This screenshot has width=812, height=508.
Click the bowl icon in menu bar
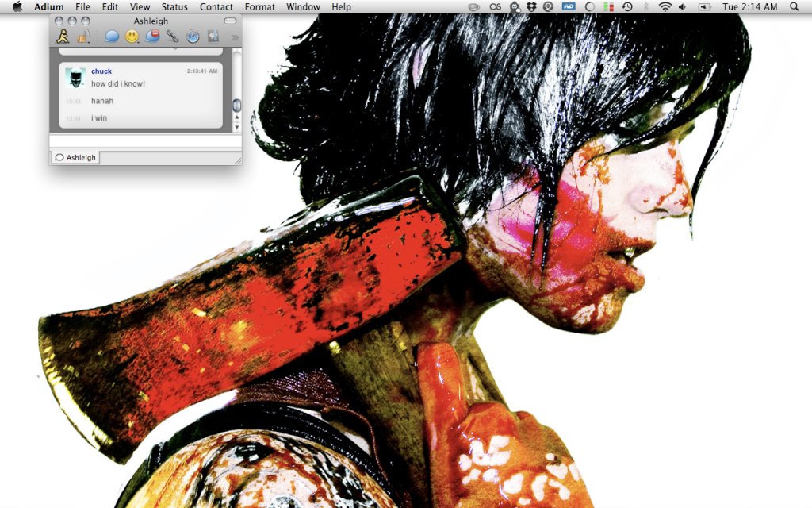coord(473,6)
